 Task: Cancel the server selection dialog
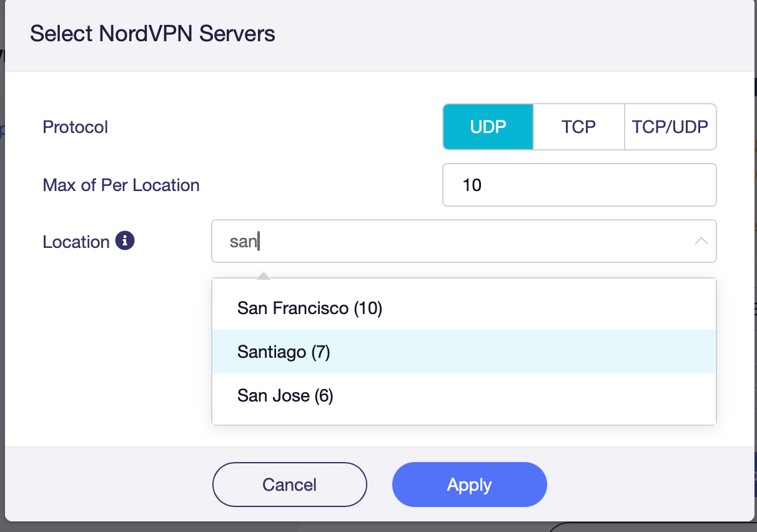click(x=290, y=485)
